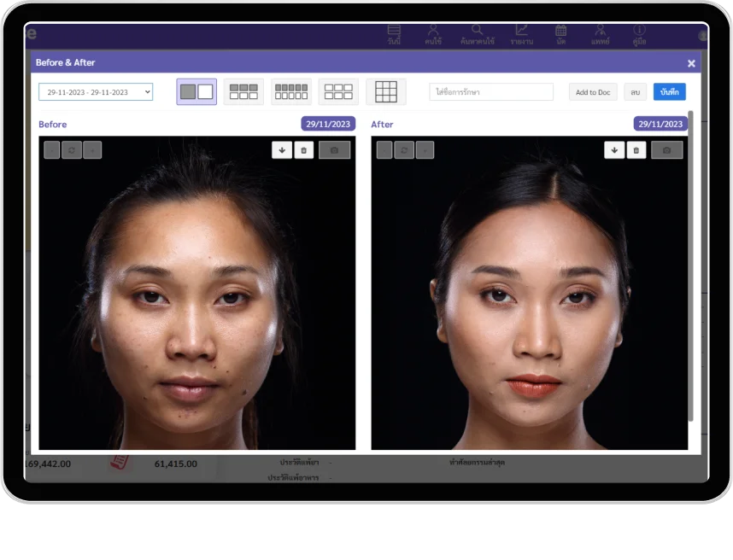Open the date range dropdown
The height and width of the screenshot is (560, 733).
click(x=96, y=92)
